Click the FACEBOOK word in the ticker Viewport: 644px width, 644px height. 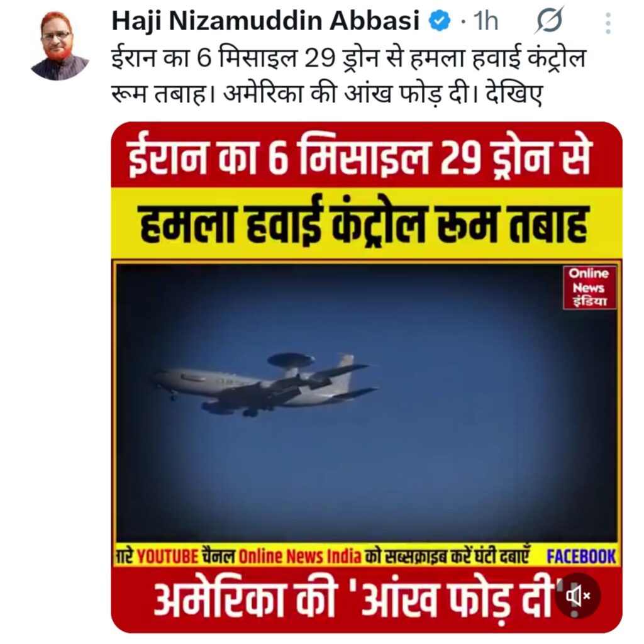[x=580, y=557]
